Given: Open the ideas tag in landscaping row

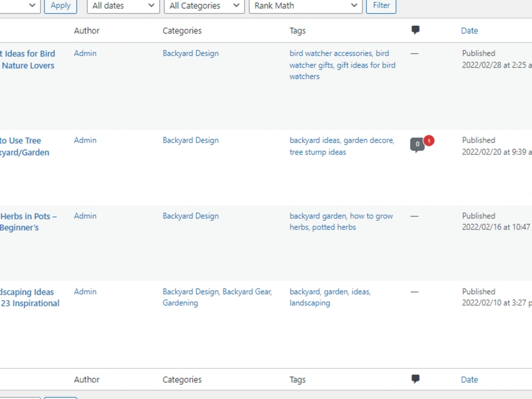Looking at the screenshot, I should (360, 292).
